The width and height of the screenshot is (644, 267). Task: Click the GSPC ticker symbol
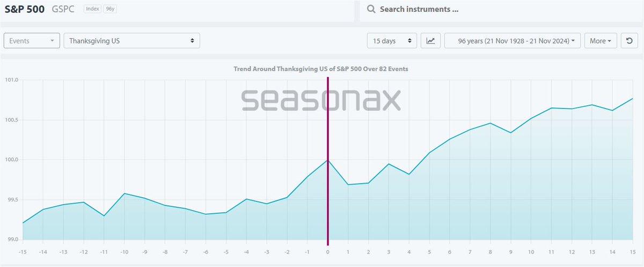(63, 10)
